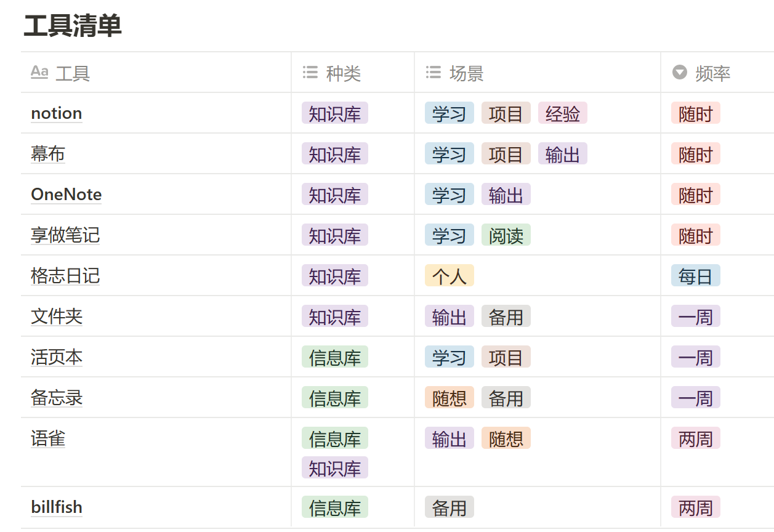Click 随想 tag in 备忘录 row
Image resolution: width=774 pixels, height=532 pixels.
click(449, 398)
